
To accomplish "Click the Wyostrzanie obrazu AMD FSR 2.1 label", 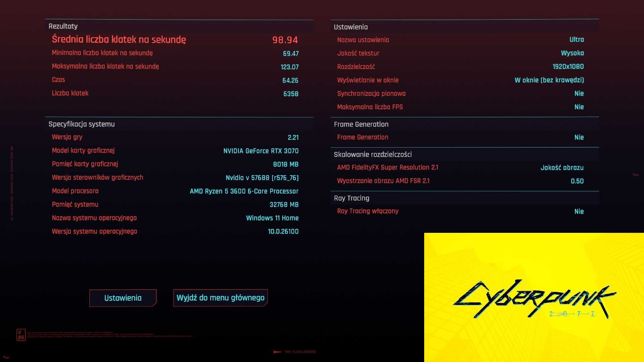I will [x=383, y=181].
